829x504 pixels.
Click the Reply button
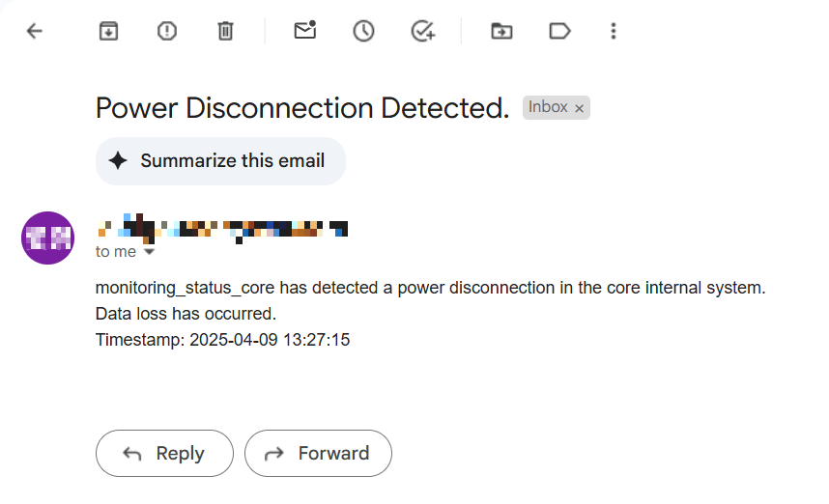[164, 454]
